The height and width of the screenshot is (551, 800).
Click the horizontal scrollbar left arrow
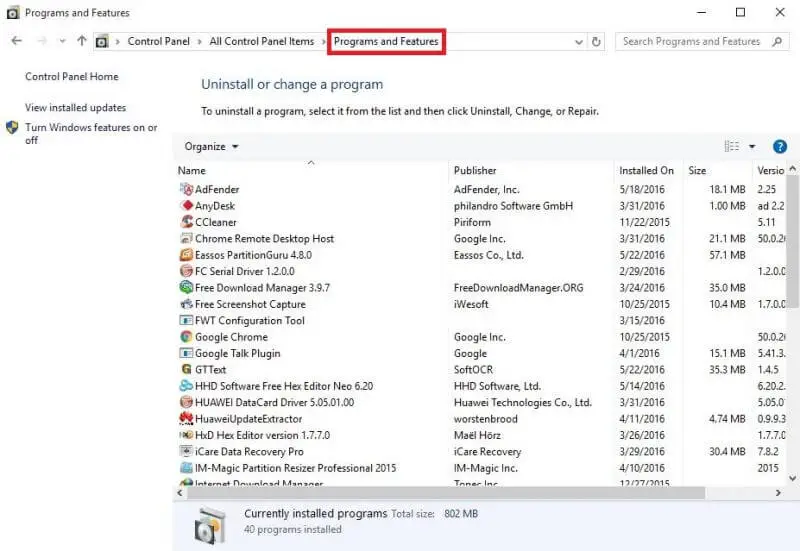tap(179, 493)
